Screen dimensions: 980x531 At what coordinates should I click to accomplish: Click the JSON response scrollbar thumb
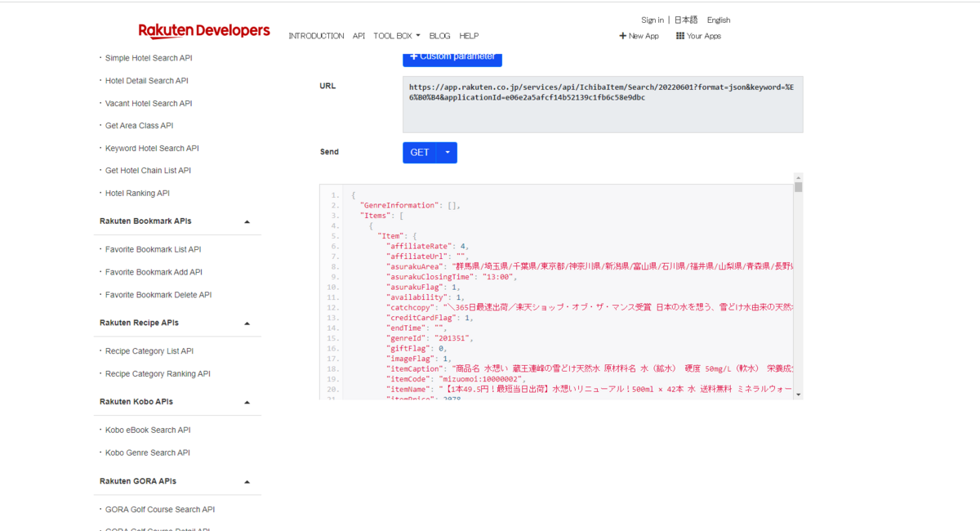799,187
